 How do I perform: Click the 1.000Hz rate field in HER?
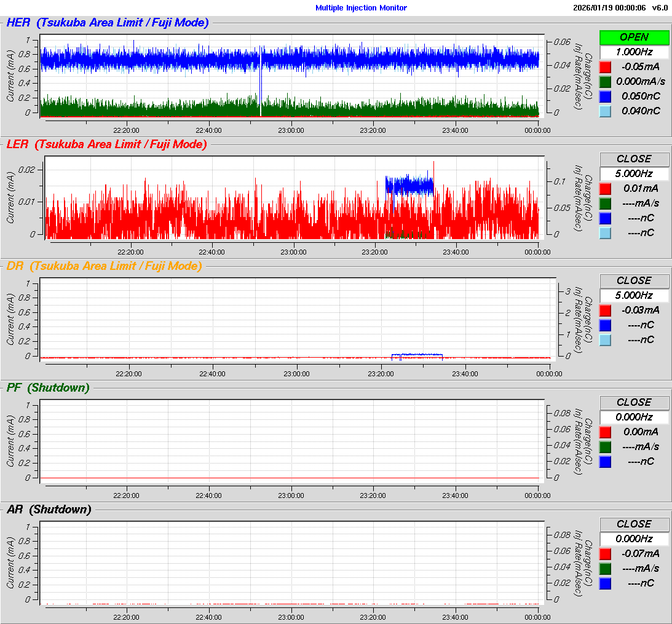(x=634, y=52)
